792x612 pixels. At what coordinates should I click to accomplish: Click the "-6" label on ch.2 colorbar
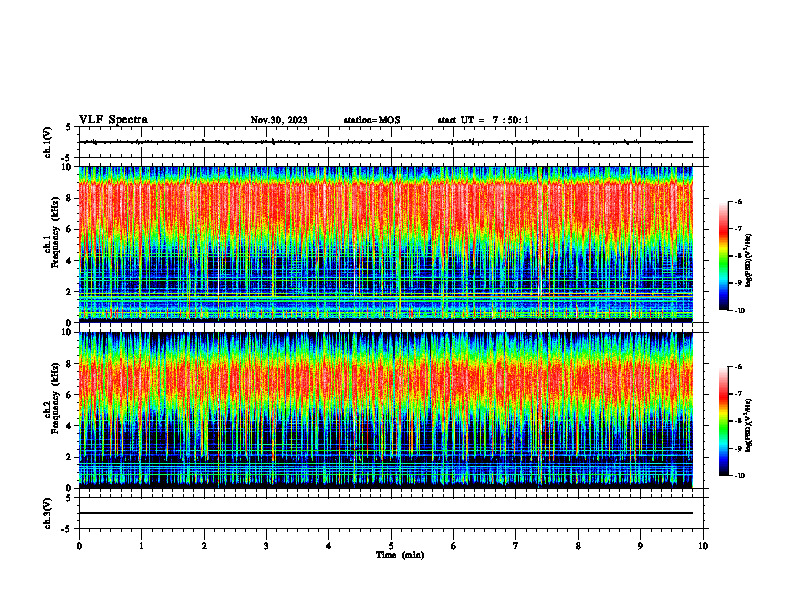click(738, 367)
